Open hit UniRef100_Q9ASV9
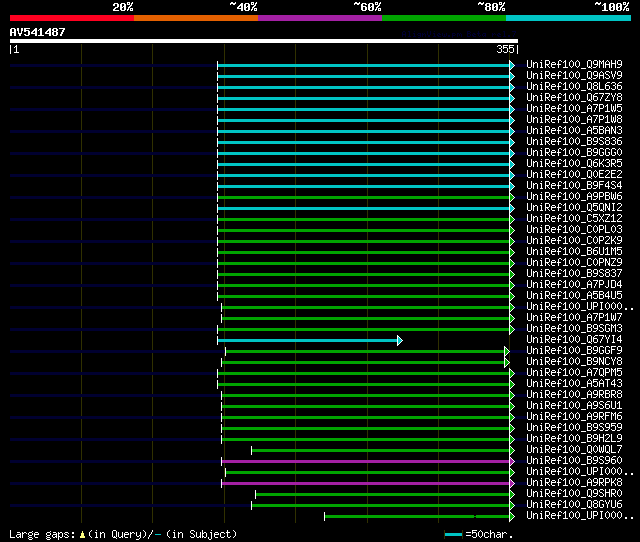Image resolution: width=640 pixels, height=542 pixels. click(x=574, y=75)
